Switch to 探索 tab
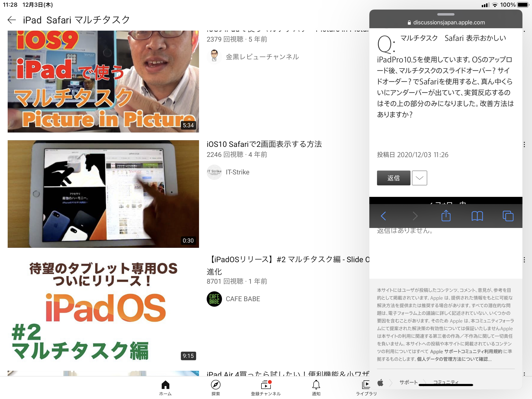 coord(216,387)
